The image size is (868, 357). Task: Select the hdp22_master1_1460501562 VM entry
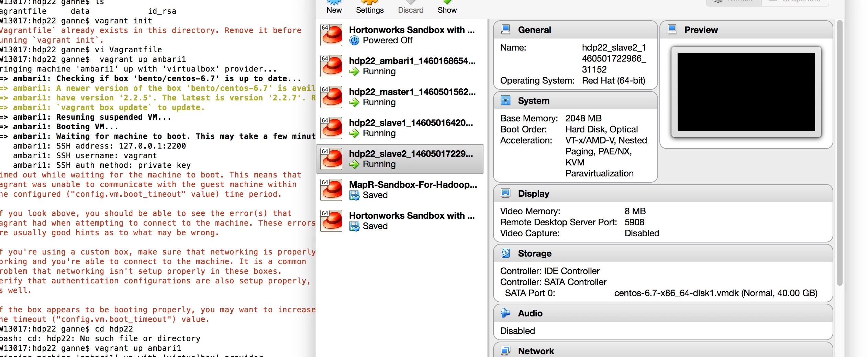tap(400, 97)
